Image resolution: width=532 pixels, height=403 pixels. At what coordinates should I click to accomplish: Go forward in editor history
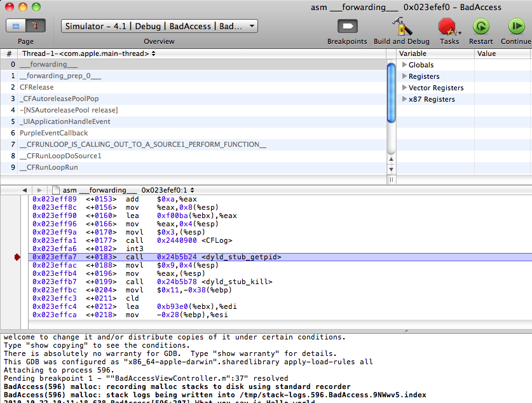click(x=39, y=190)
